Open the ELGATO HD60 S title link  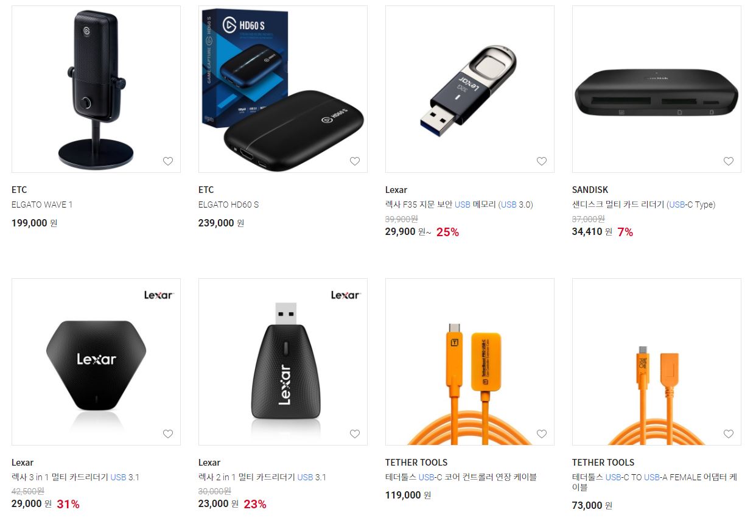(x=228, y=205)
